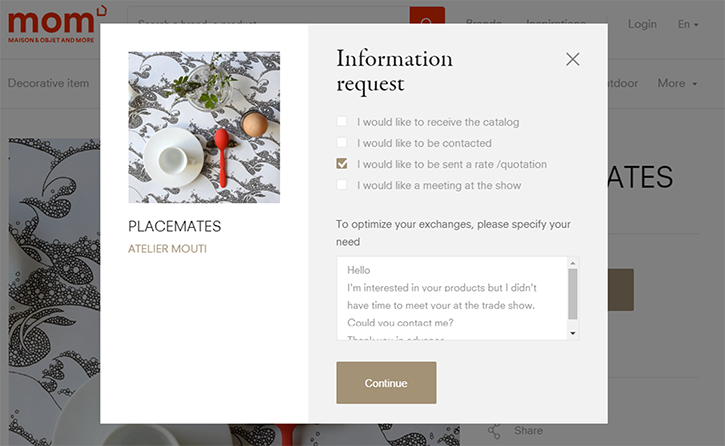Check 'I would like a meeting at the show'
725x446 pixels.
click(x=342, y=185)
